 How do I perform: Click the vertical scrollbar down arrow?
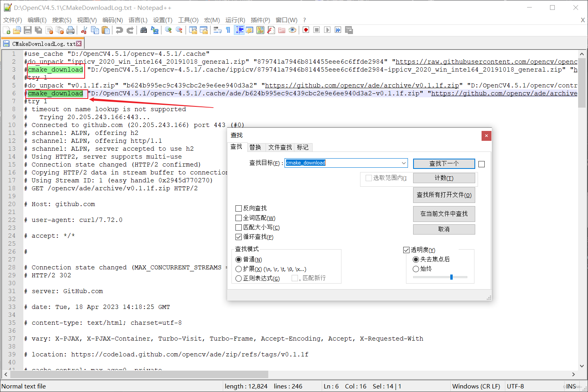[582, 366]
